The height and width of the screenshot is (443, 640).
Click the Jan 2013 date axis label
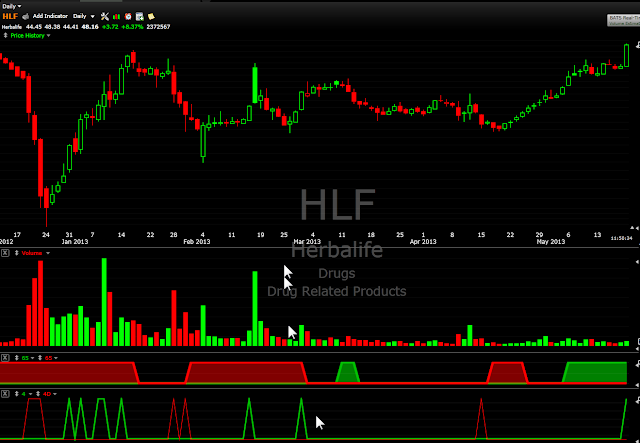(x=75, y=242)
